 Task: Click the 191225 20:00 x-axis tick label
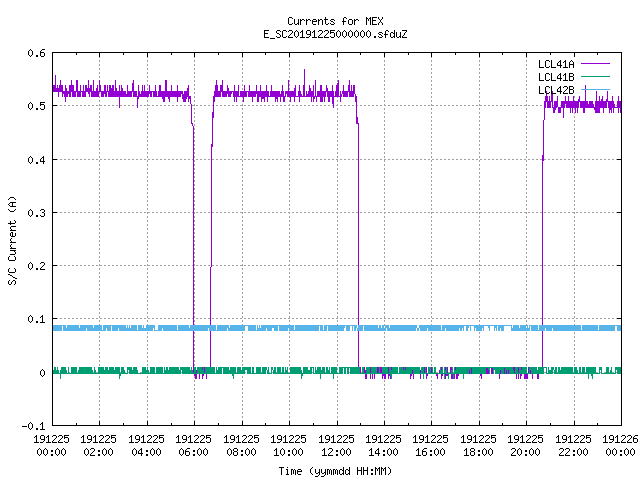point(525,446)
